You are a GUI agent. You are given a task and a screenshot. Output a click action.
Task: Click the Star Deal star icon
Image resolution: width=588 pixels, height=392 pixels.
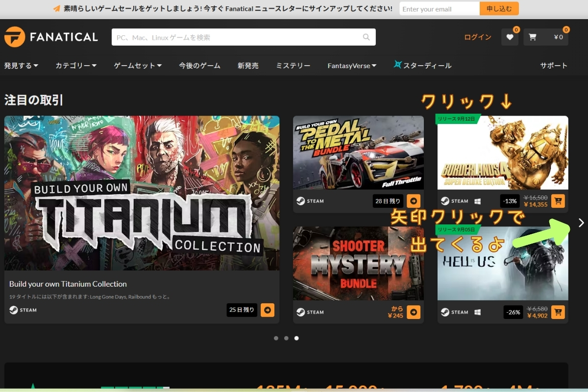[398, 65]
